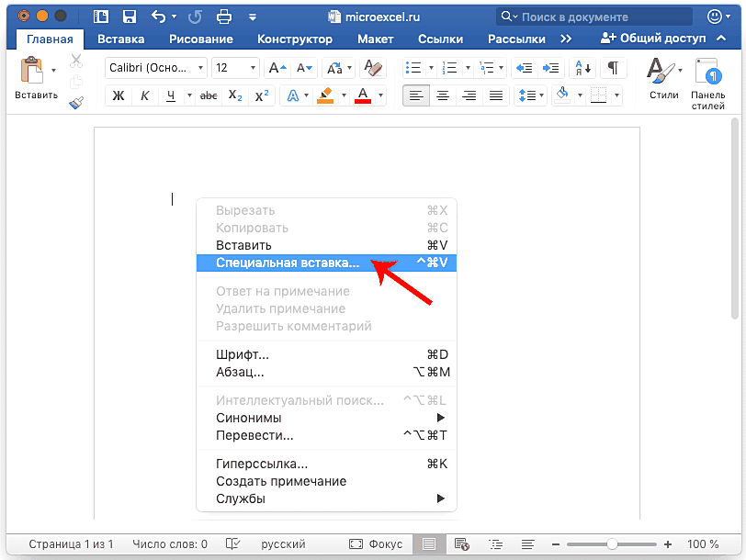
Task: Click the Clear Formatting eraser icon
Action: point(373,68)
